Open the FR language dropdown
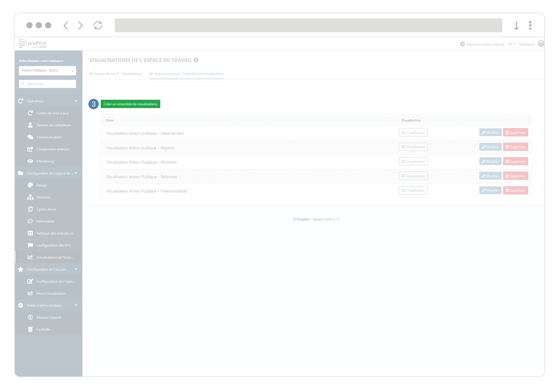Image resolution: width=559 pixels, height=392 pixels. (x=511, y=44)
